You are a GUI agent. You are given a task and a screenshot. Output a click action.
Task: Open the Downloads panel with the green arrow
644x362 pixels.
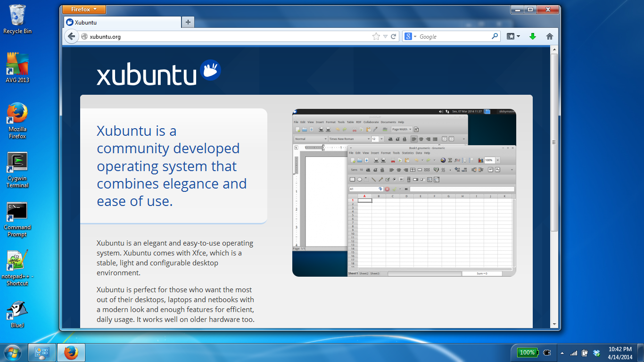pyautogui.click(x=533, y=36)
